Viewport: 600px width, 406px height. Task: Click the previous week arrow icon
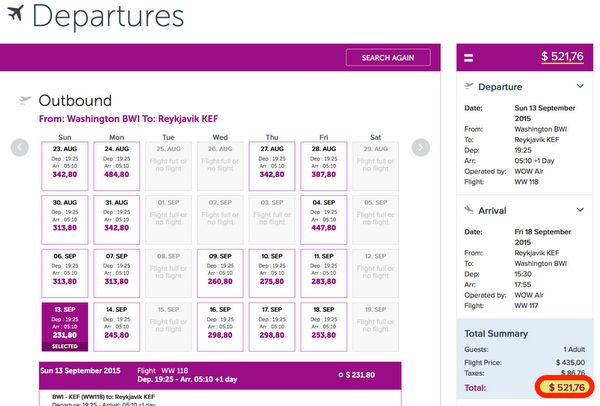point(20,148)
